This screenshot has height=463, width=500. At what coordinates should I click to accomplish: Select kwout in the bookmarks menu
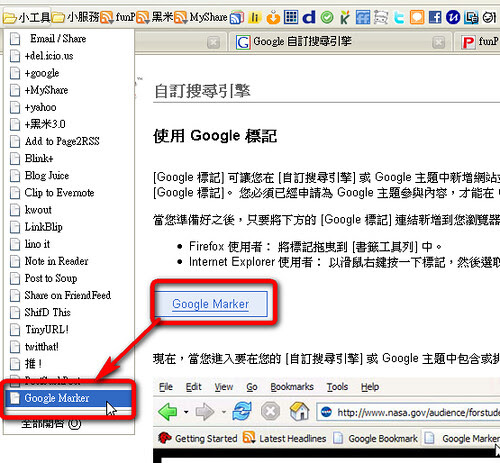coord(69,210)
